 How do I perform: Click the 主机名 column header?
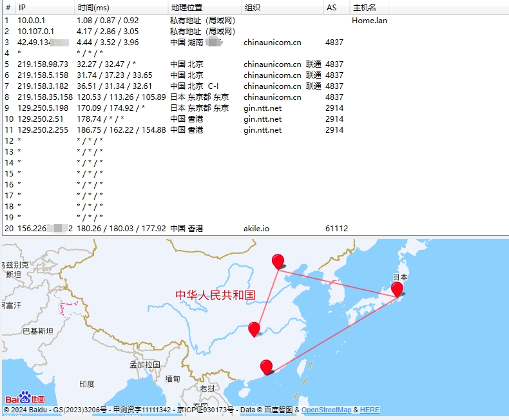click(x=369, y=7)
